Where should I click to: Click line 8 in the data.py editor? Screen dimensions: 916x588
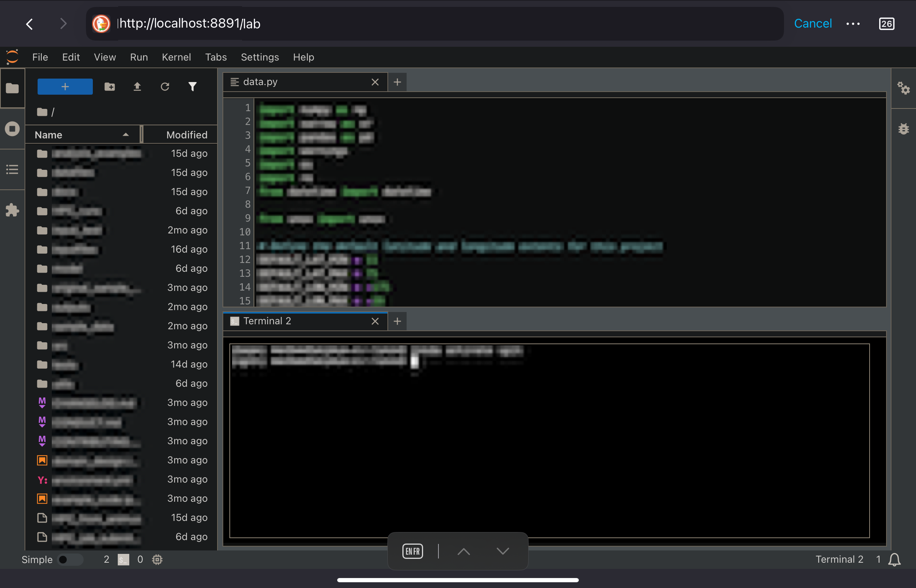click(570, 204)
